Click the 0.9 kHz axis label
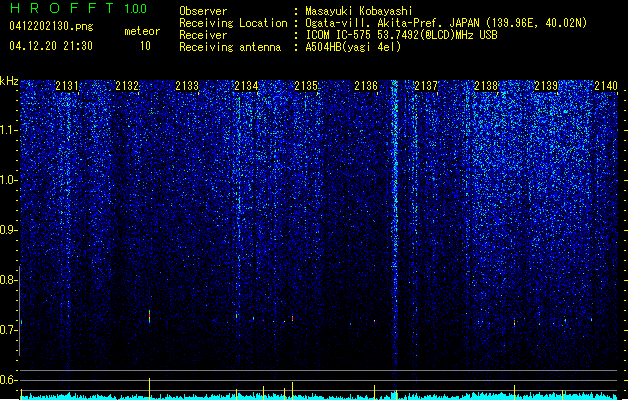Screen dimensions: 629x400 click(8, 230)
